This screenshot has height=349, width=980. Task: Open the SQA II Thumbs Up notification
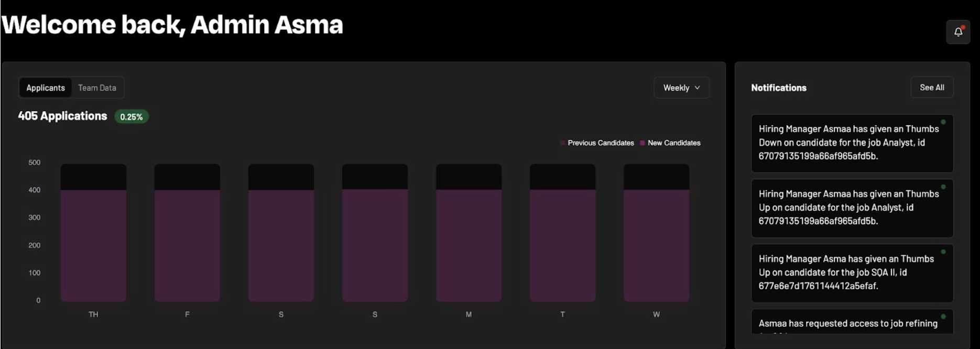tap(852, 273)
